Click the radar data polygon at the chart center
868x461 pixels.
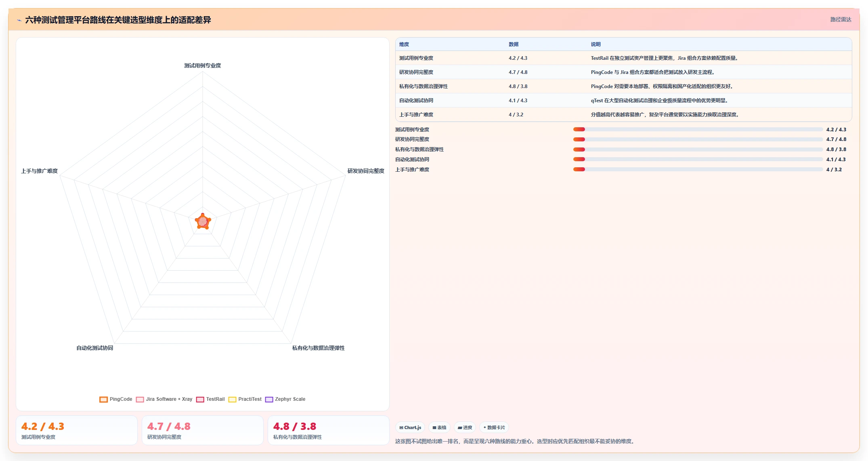point(203,221)
